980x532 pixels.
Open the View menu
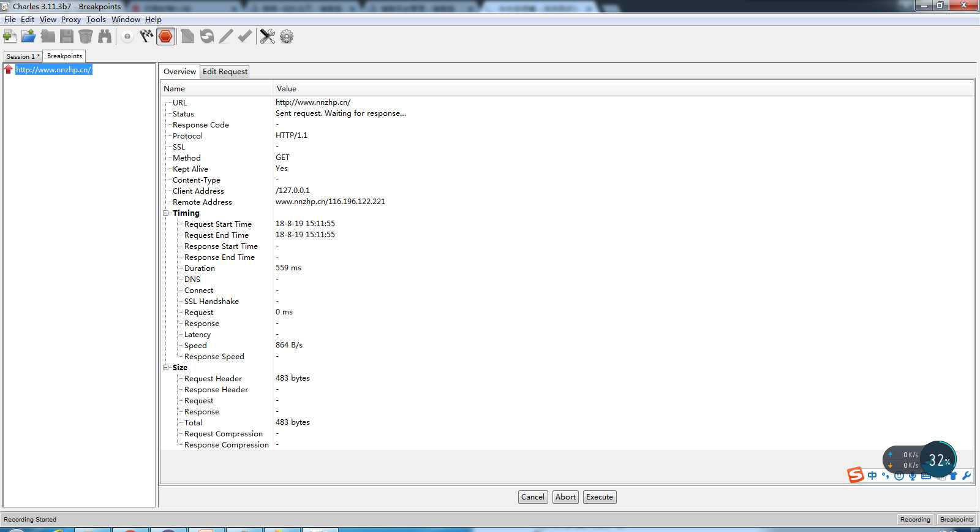48,19
